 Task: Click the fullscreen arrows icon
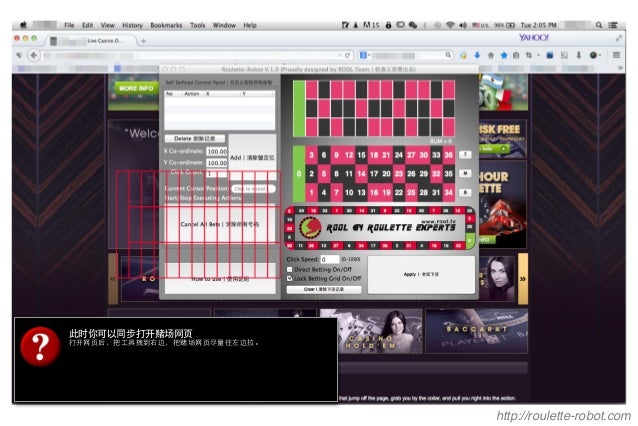point(618,38)
